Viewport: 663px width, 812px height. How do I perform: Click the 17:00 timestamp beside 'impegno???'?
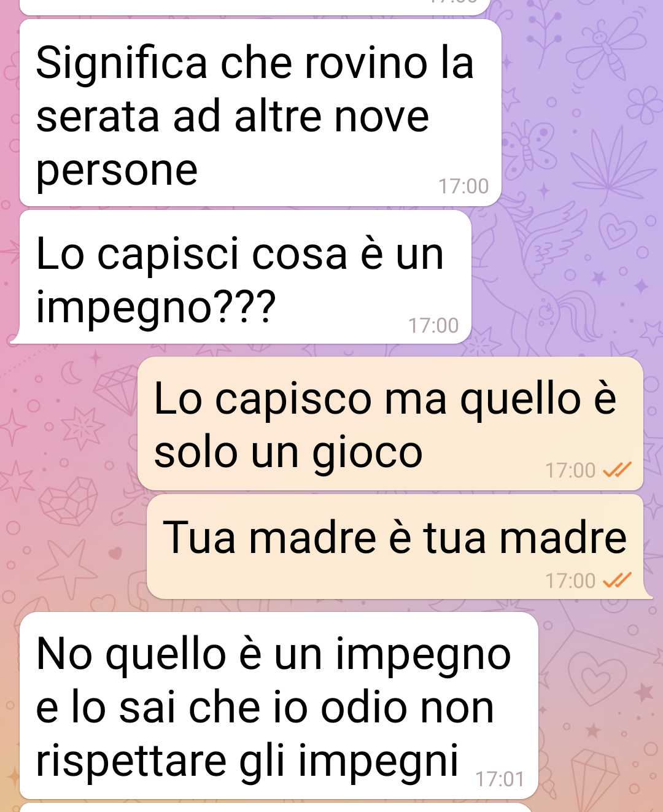tap(433, 325)
